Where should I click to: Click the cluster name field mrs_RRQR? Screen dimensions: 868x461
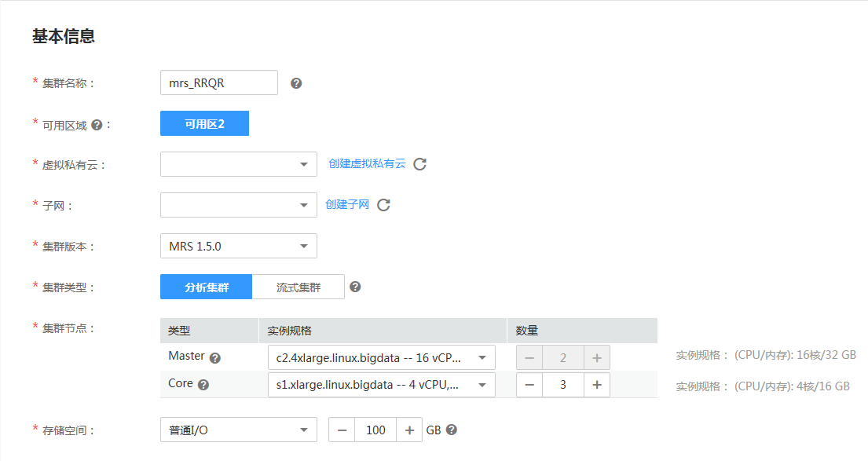coord(219,82)
